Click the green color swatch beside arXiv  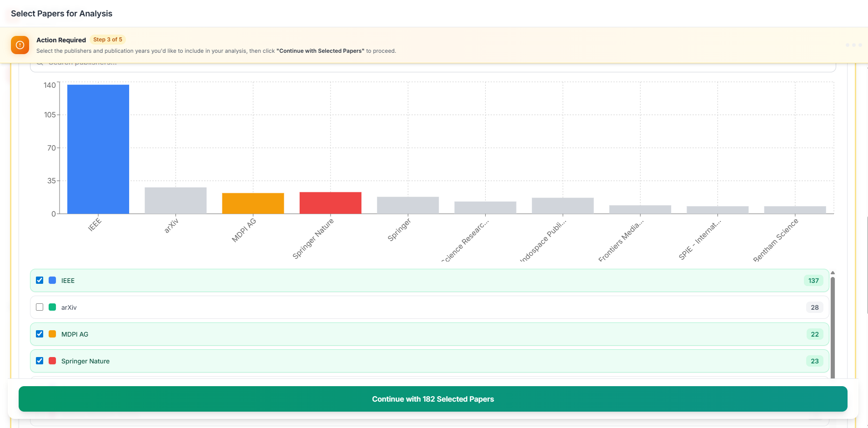click(x=51, y=307)
